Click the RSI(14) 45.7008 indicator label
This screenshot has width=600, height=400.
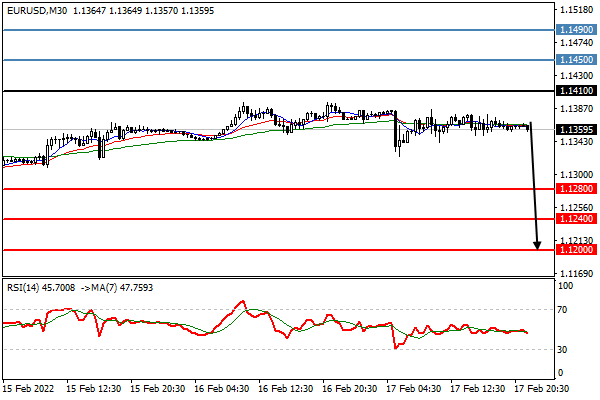pyautogui.click(x=41, y=287)
